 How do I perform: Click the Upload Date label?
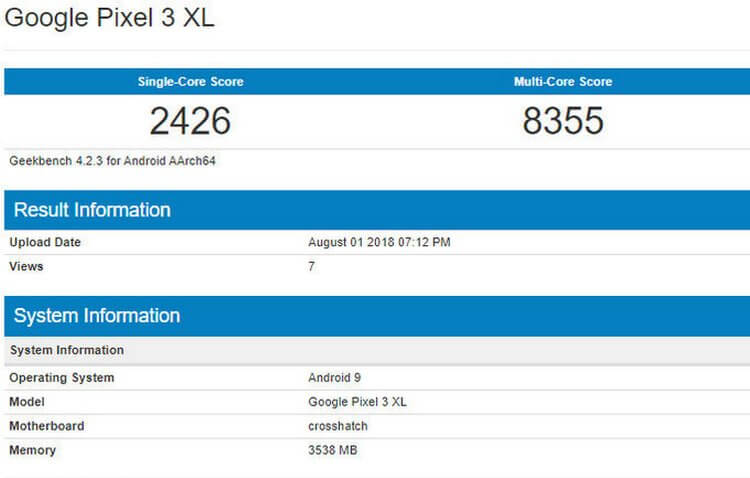(45, 242)
